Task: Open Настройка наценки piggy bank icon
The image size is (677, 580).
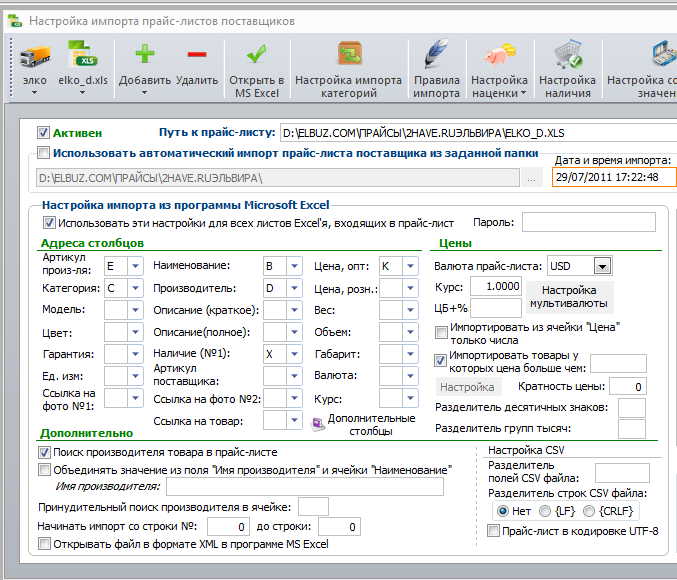Action: click(500, 54)
